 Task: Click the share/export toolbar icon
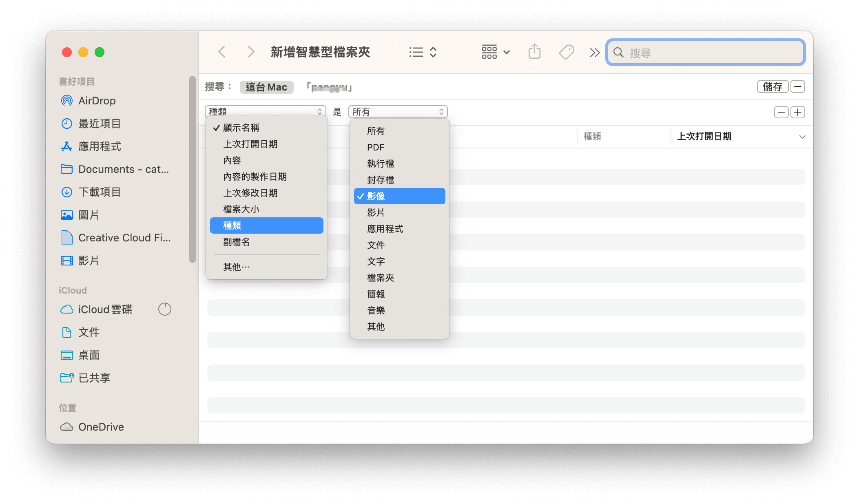(535, 52)
